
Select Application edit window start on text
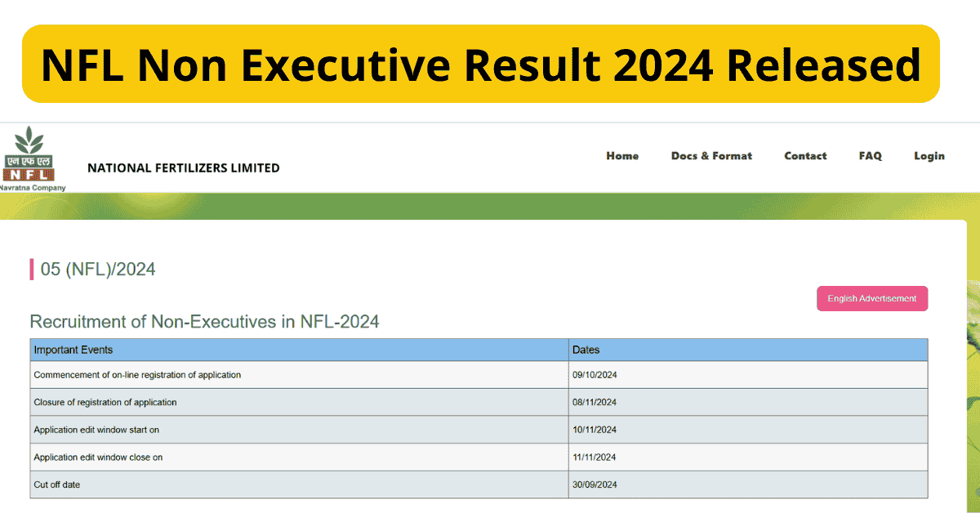96,430
